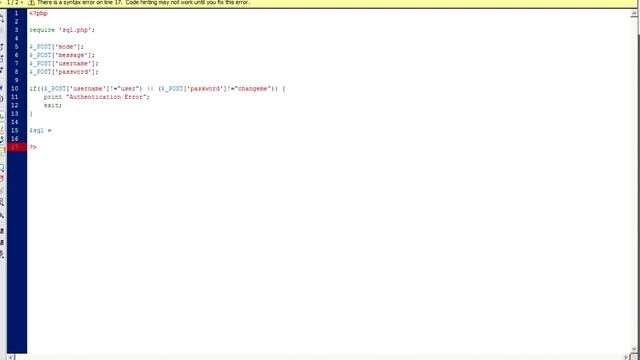
Task: Place cursor on the '<?php' opening tag
Action: point(38,13)
